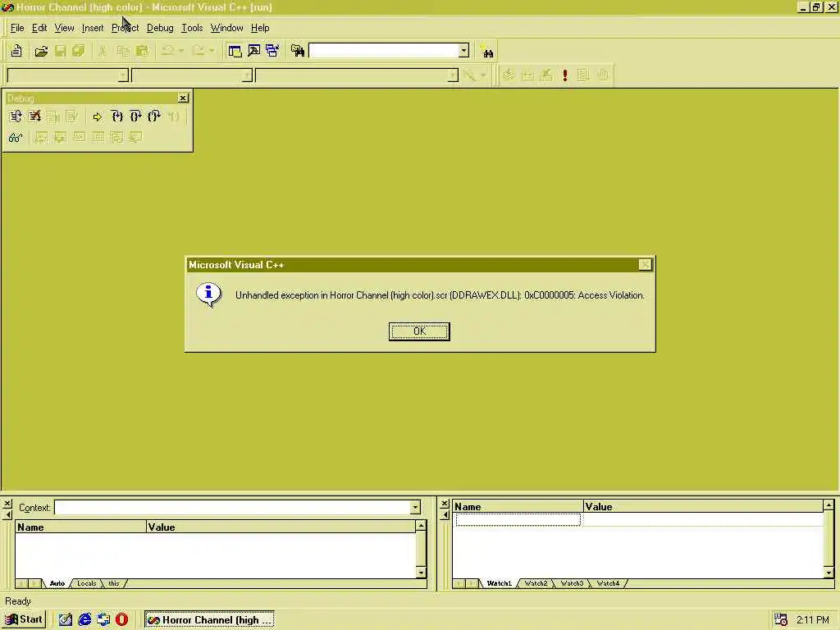The height and width of the screenshot is (630, 840).
Task: Click the Step Over braces icon
Action: (x=135, y=116)
